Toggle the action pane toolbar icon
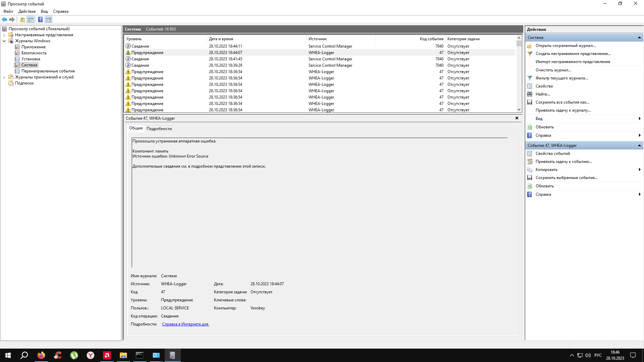The height and width of the screenshot is (362, 644). click(49, 19)
